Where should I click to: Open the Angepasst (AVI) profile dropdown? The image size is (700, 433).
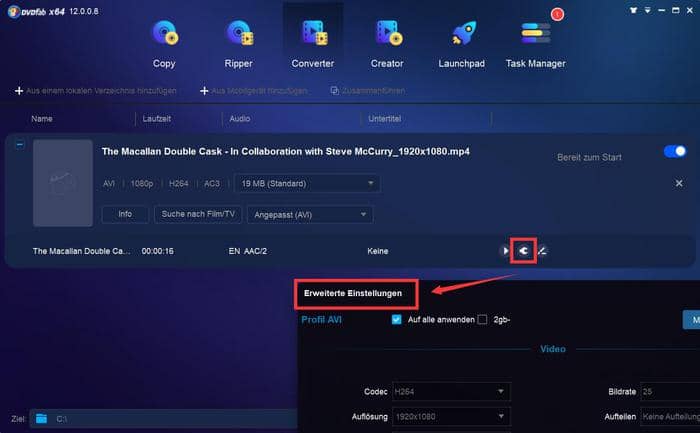click(x=310, y=215)
